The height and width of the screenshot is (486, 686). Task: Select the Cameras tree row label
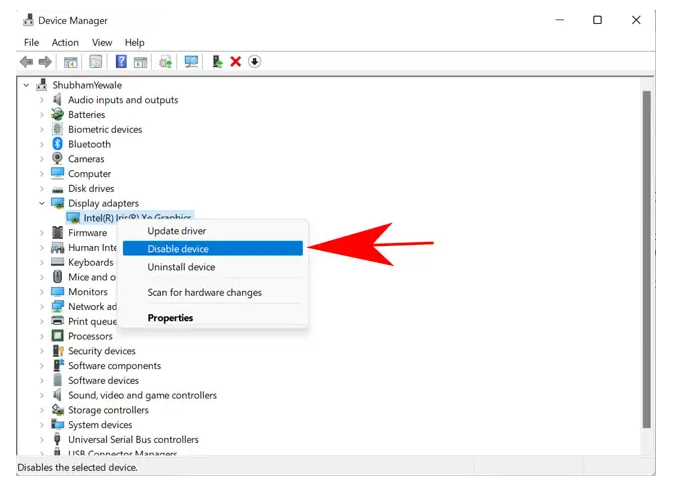coord(86,159)
